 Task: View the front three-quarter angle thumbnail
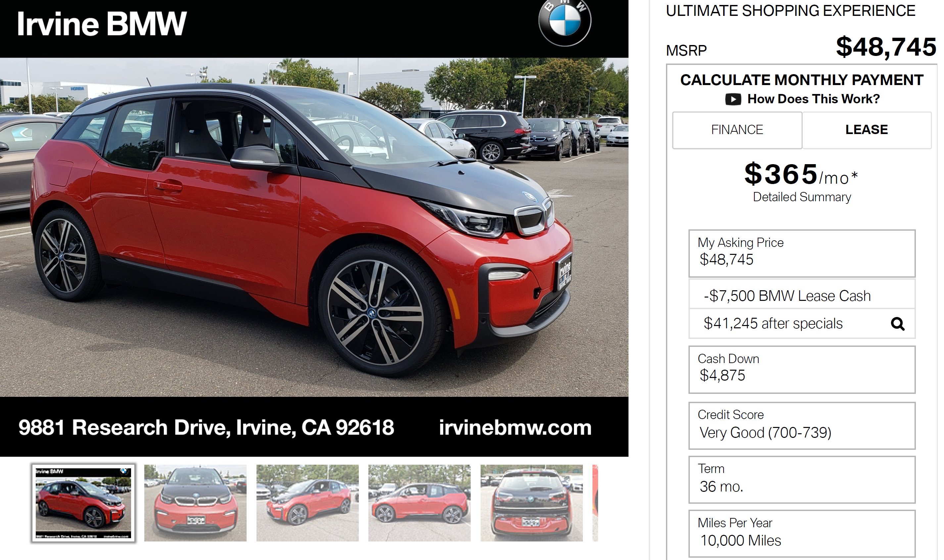click(x=307, y=503)
